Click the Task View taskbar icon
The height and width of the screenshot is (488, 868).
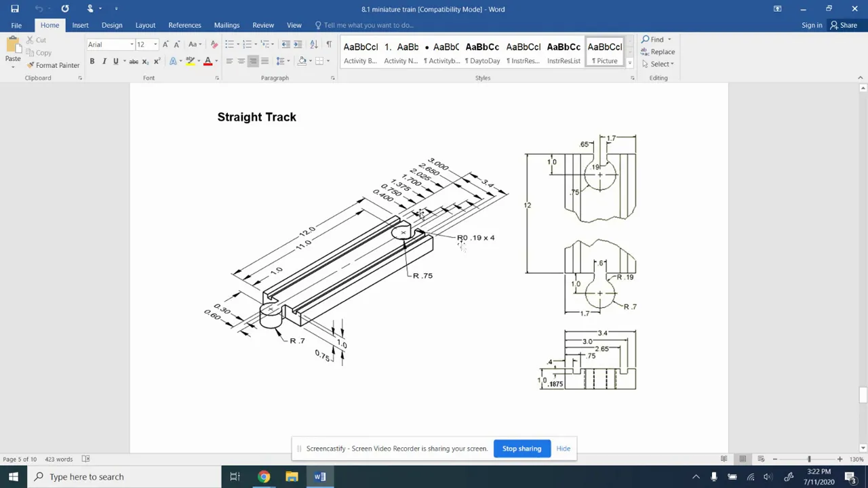[235, 476]
